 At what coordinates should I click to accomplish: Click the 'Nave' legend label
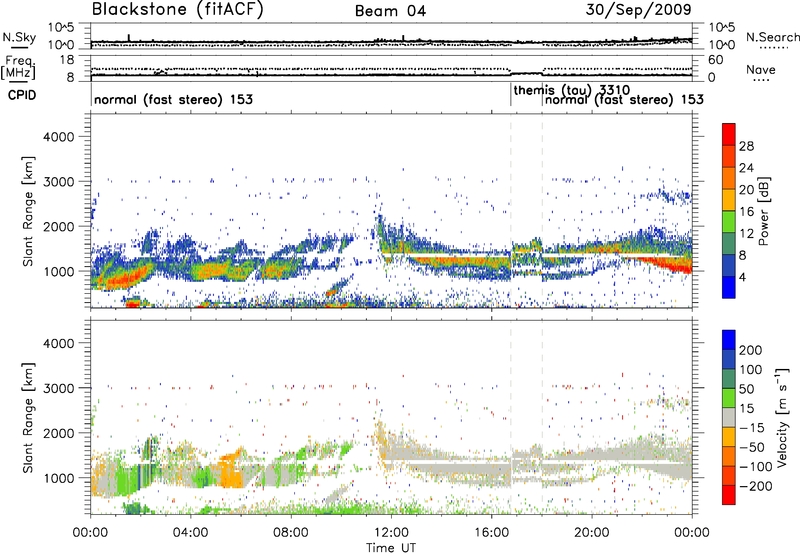click(x=761, y=69)
